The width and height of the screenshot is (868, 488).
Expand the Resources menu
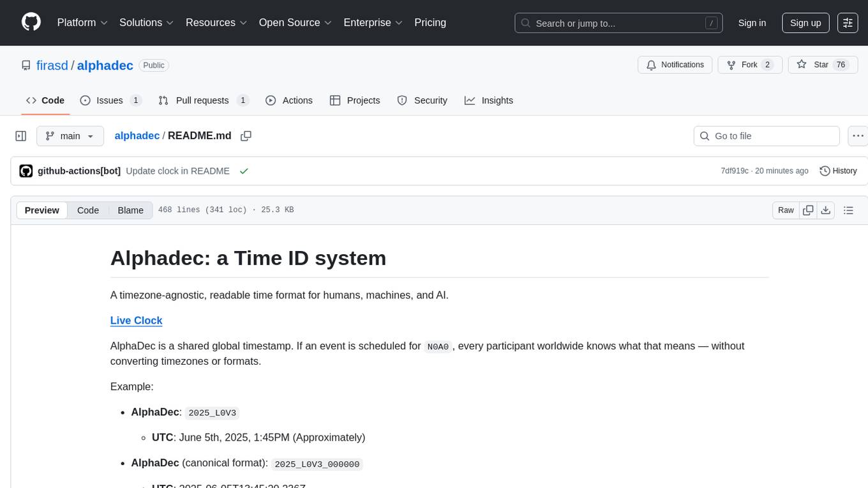point(216,22)
